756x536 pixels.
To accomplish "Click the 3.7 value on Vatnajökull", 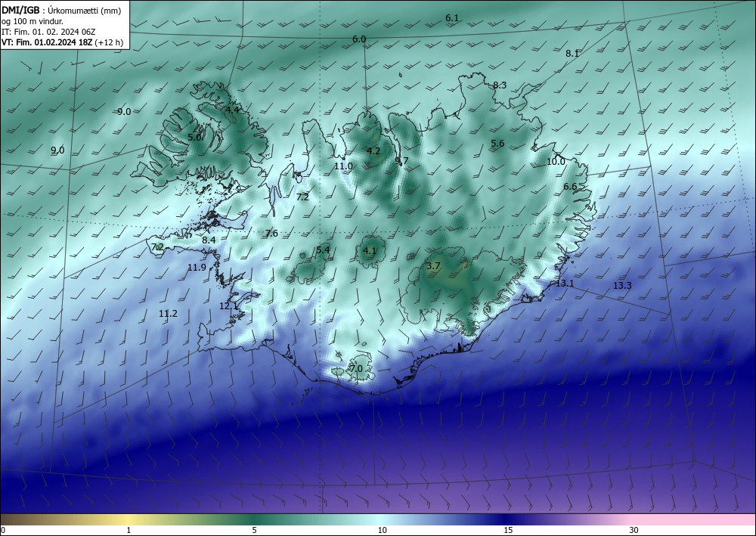I will tap(433, 265).
